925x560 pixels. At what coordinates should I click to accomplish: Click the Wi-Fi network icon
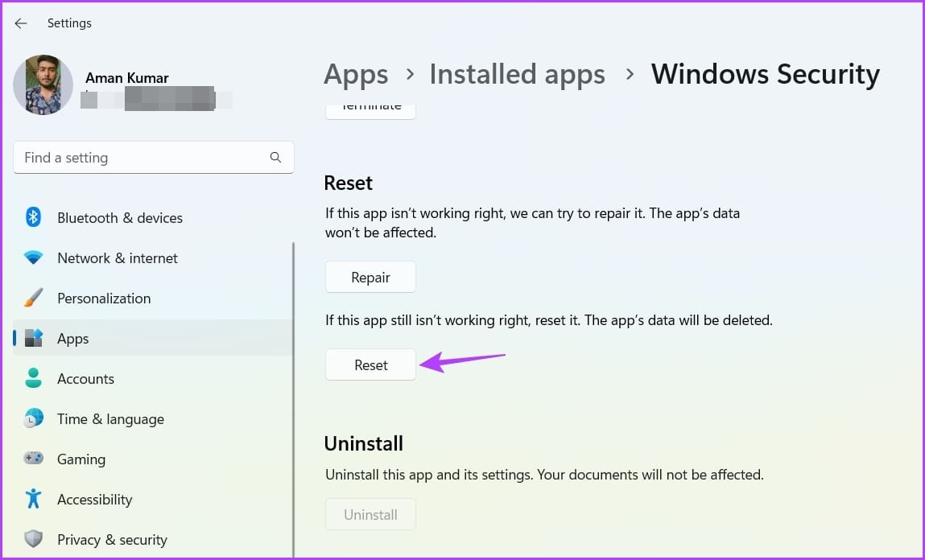tap(33, 257)
